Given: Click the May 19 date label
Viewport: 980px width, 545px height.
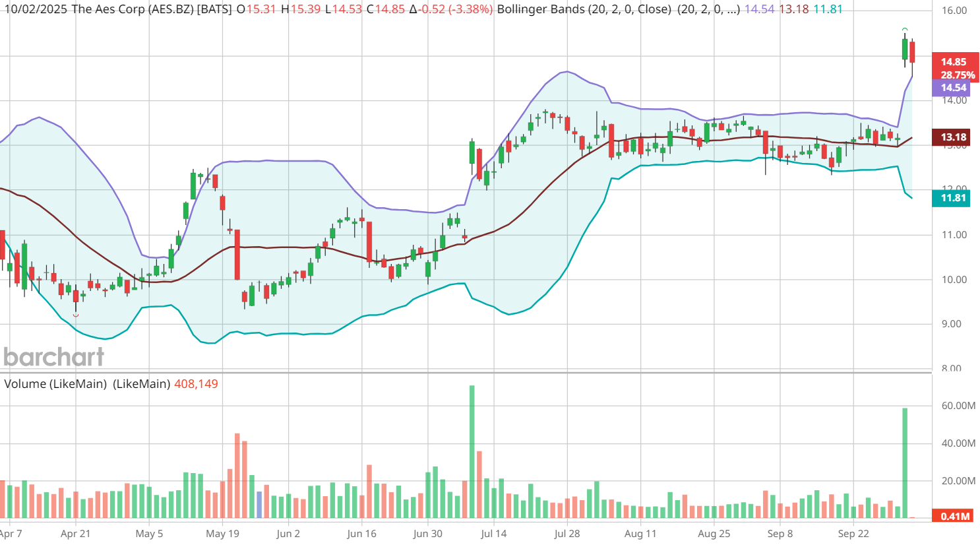Looking at the screenshot, I should click(223, 534).
